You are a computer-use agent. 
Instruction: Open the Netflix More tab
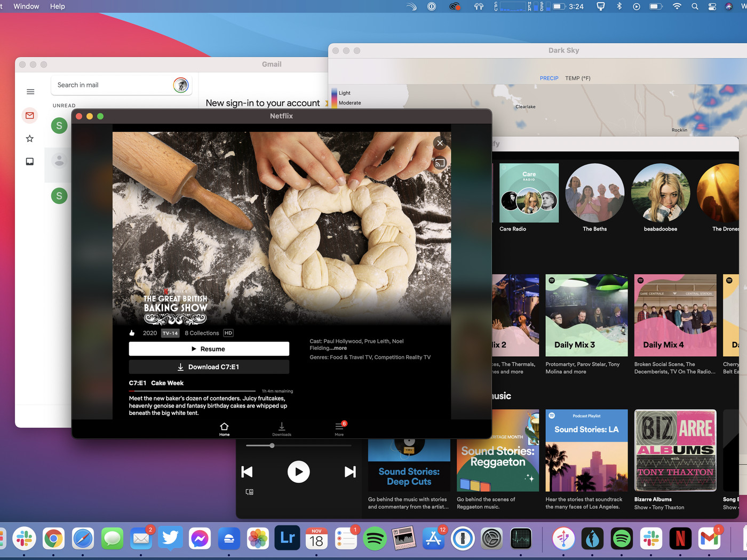click(339, 429)
